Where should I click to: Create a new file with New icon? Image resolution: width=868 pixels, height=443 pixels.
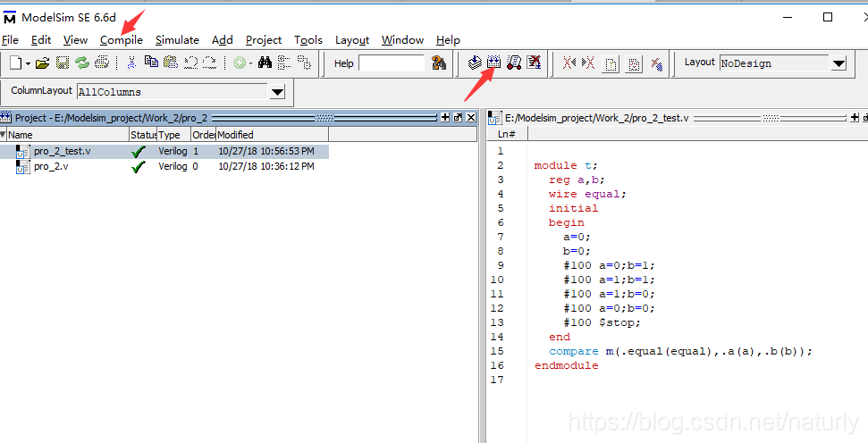pos(16,63)
